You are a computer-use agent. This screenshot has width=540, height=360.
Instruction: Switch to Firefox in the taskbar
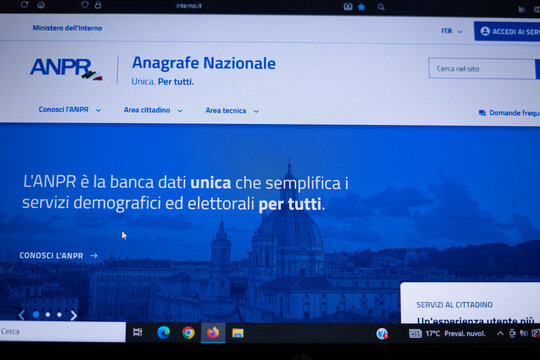point(213,333)
